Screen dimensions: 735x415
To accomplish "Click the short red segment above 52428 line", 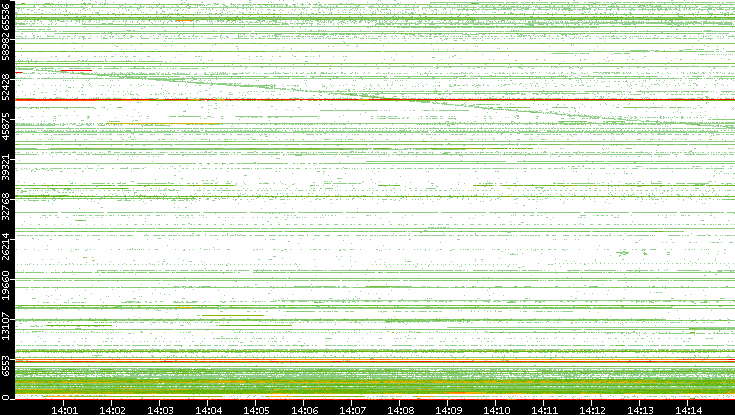I will 74,71.
